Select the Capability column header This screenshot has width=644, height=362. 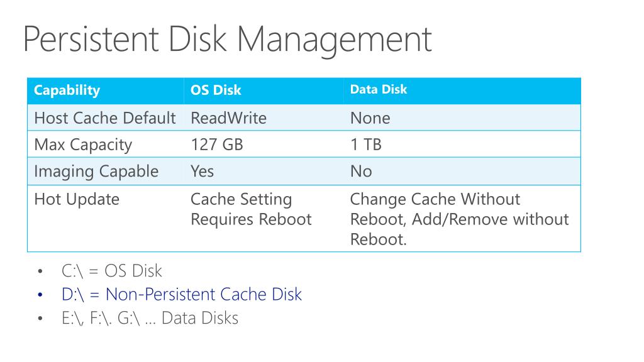coord(67,90)
